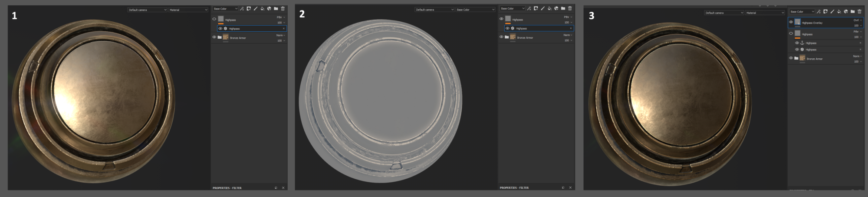Open the Ovrl blend mode dropdown on Highpass Overlay
Viewport: 868px width, 197px height.
pos(858,20)
